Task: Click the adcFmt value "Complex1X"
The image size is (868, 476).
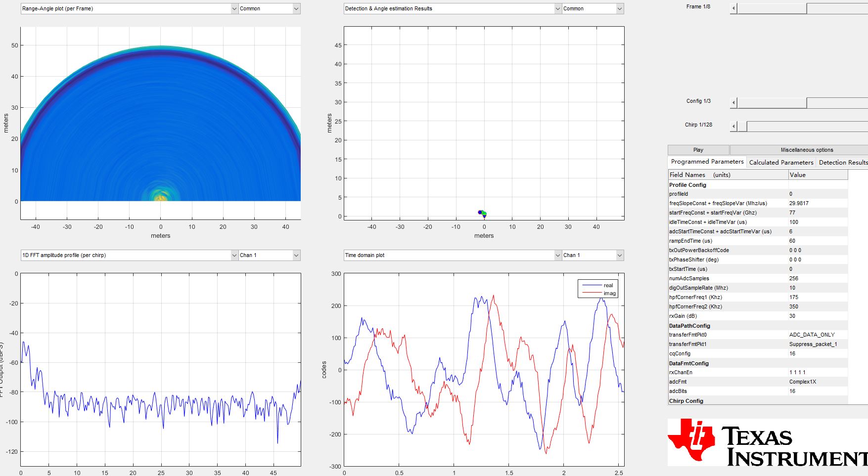Action: (803, 382)
